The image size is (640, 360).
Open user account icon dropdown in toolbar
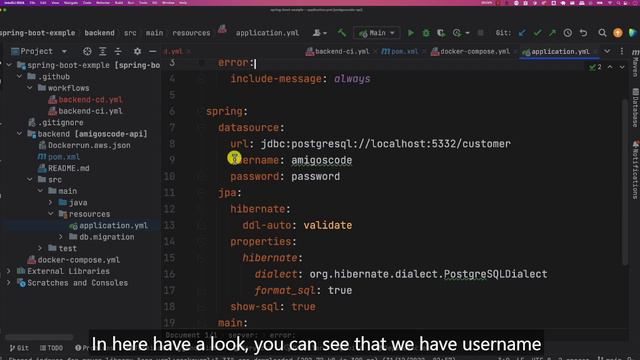point(319,33)
